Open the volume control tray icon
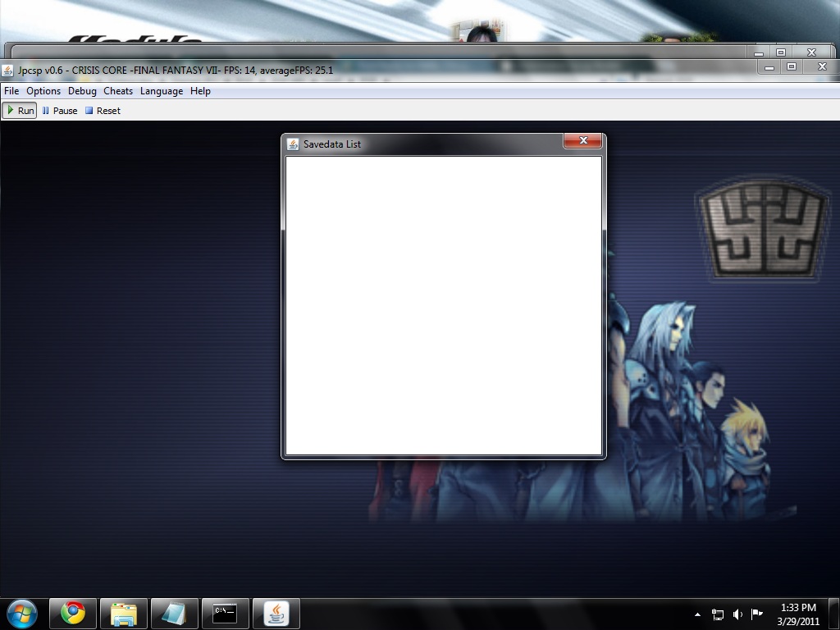This screenshot has height=630, width=840. click(737, 614)
